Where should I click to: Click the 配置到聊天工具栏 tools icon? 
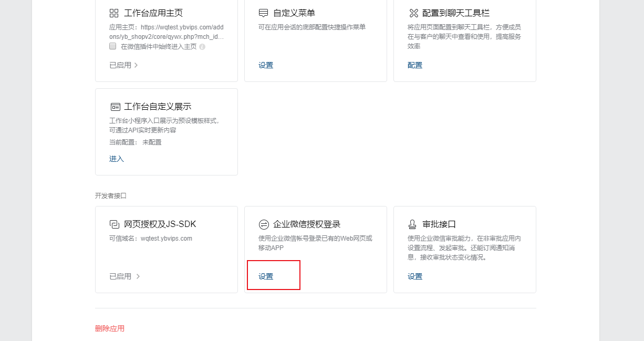[x=413, y=13]
